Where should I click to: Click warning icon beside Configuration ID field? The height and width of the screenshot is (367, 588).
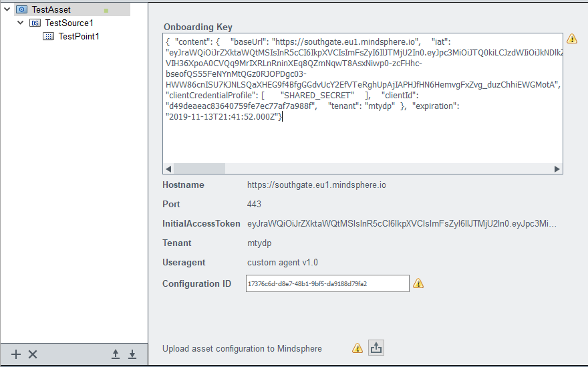click(x=418, y=283)
